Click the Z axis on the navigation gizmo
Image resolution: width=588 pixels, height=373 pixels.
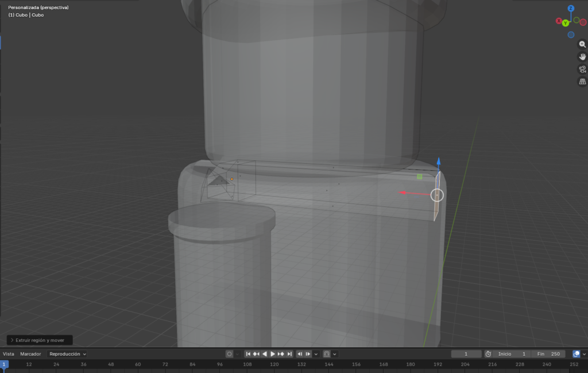571,9
